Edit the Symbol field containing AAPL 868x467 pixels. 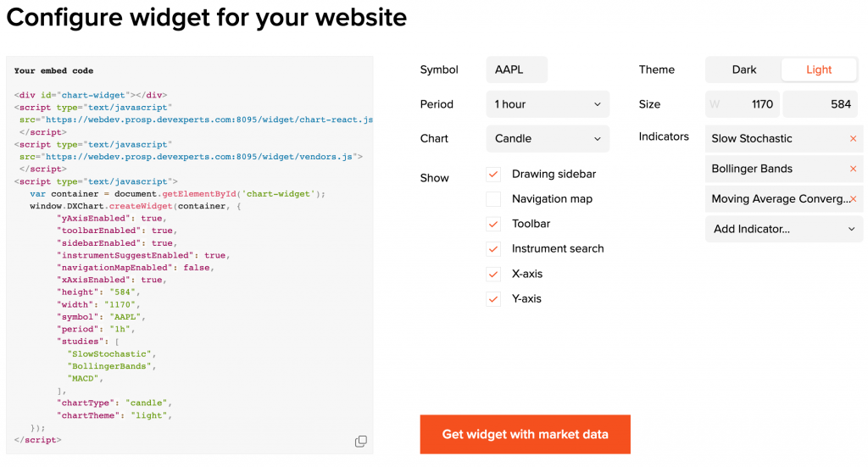pos(516,69)
